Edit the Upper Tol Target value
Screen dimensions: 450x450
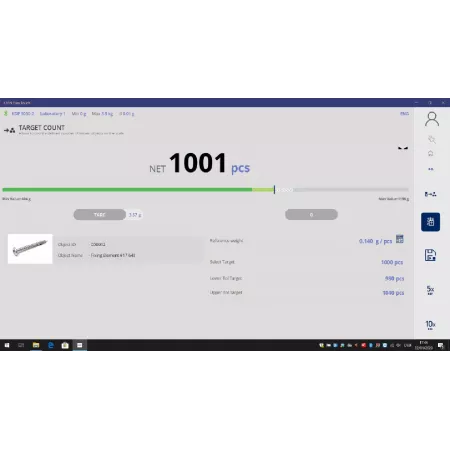pos(393,293)
